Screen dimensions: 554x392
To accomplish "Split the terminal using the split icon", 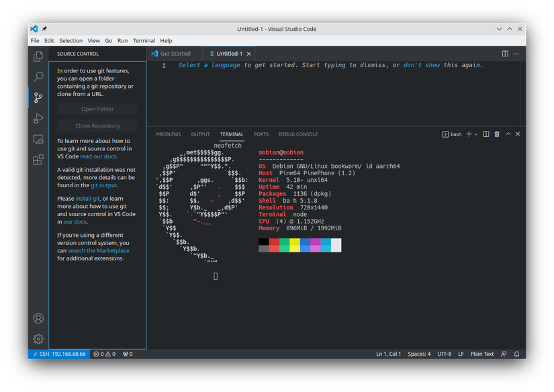I will [486, 134].
